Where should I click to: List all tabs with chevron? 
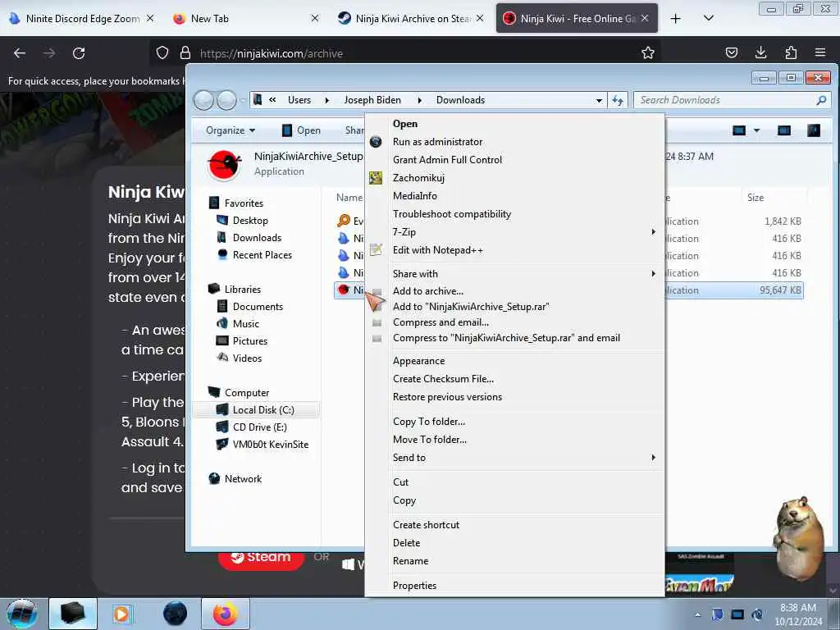coord(708,19)
